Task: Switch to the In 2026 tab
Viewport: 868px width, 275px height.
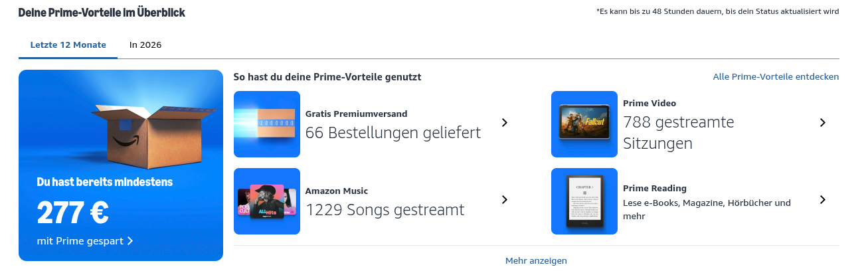Action: click(x=145, y=45)
